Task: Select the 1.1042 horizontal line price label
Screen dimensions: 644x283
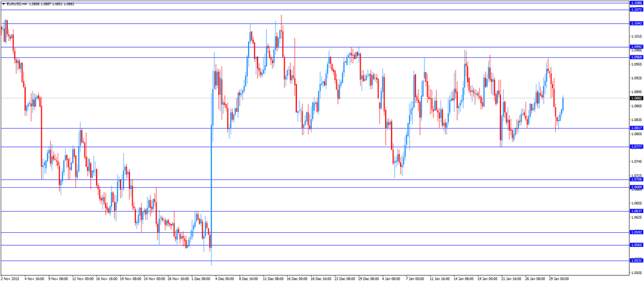Action: (x=636, y=23)
